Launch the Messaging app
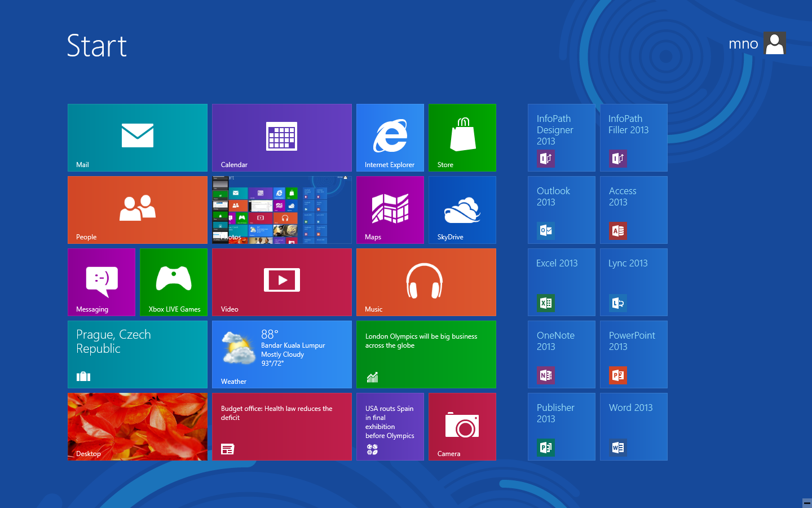The image size is (812, 508). coord(101,282)
